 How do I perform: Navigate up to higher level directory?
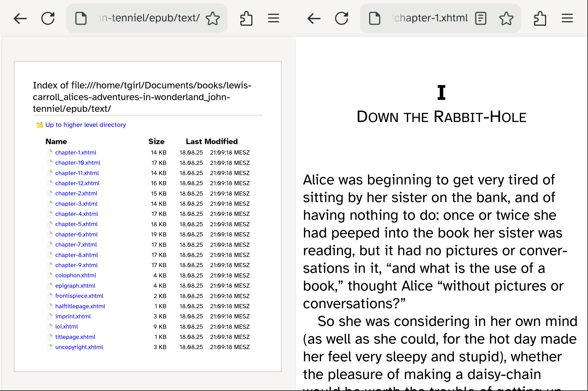[85, 125]
